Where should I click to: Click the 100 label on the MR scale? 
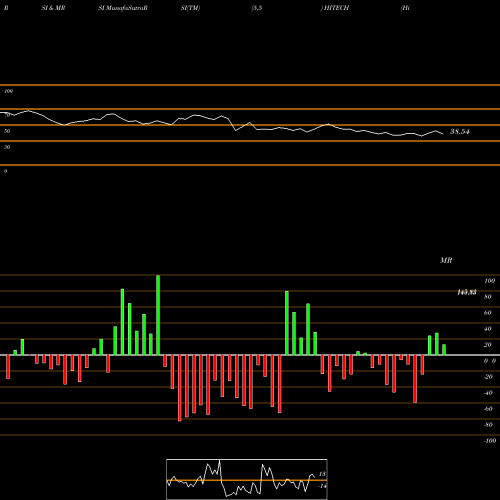click(490, 281)
